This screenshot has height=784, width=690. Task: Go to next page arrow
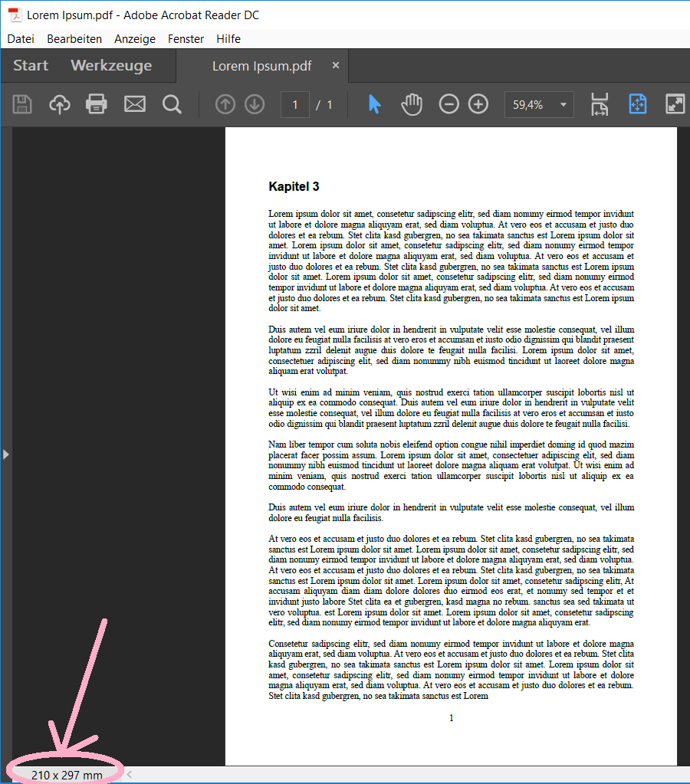(x=255, y=104)
